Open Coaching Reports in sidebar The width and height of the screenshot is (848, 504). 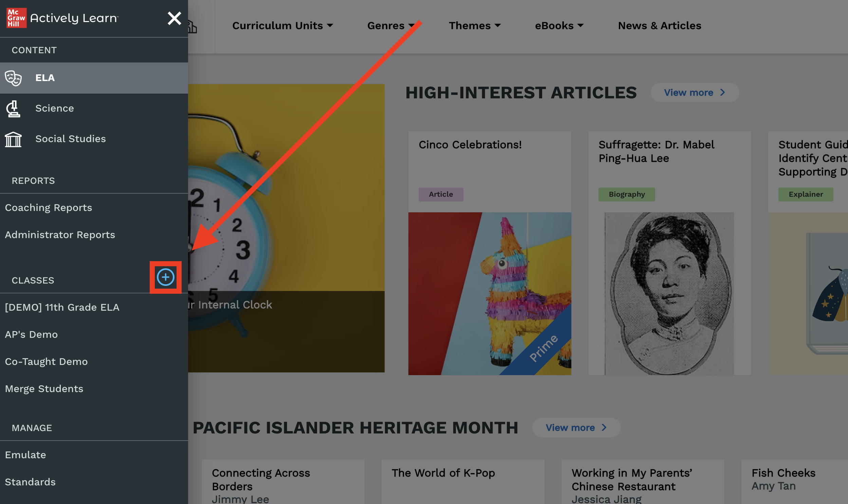[x=49, y=208]
